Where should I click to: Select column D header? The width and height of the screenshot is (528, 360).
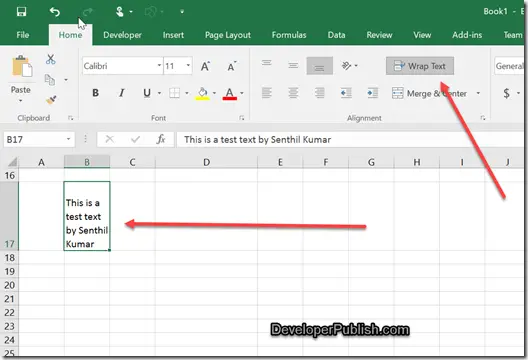(x=206, y=162)
